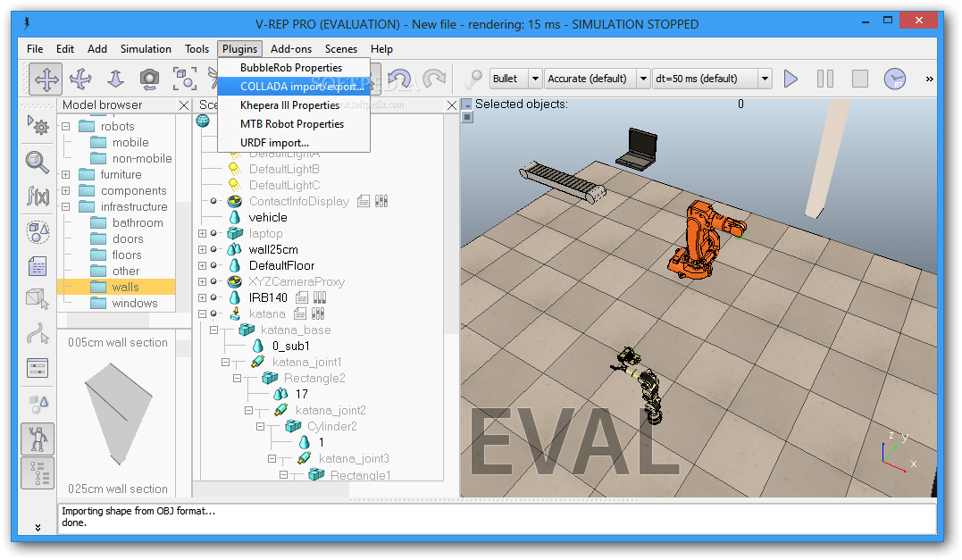Toggle the scene hierarchy tree icon
Screen dimensions: 962x560
[38, 472]
